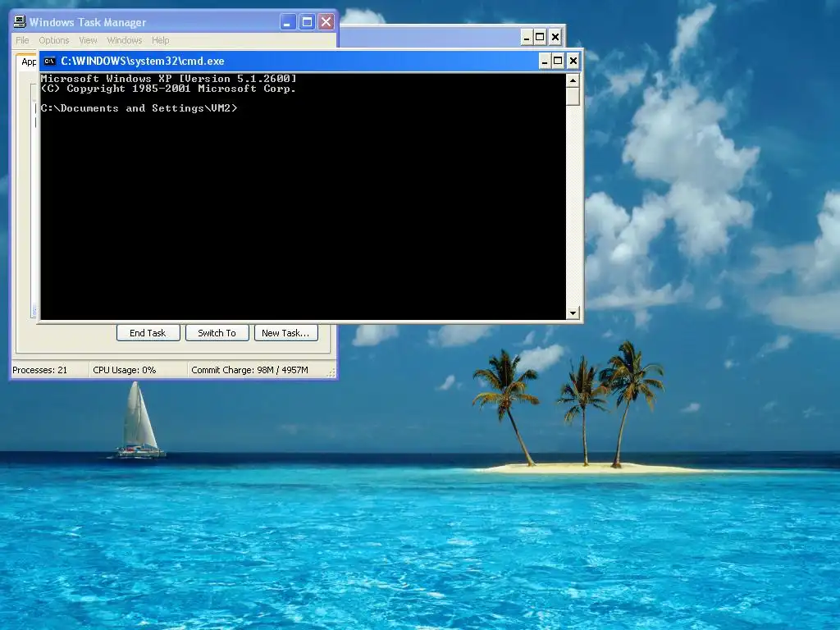Minimize the untitled window behind cmd.exe
This screenshot has width=840, height=630.
(x=527, y=37)
